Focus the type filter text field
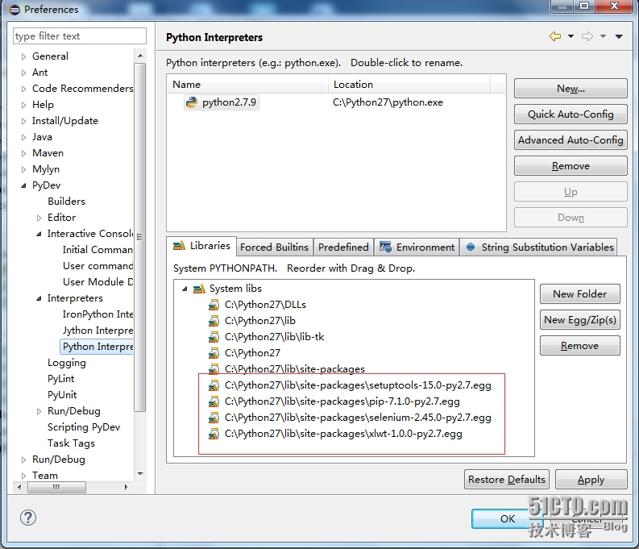 (x=80, y=36)
